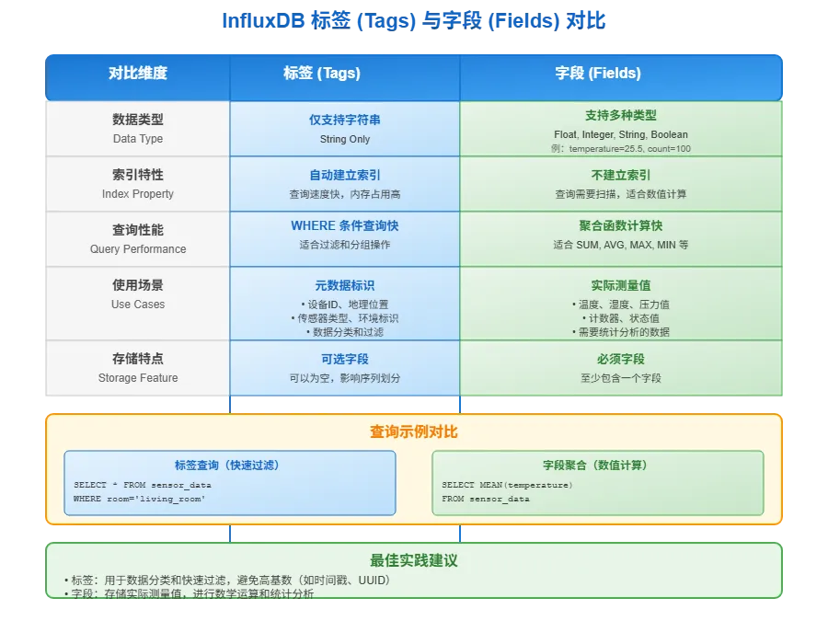The width and height of the screenshot is (828, 644).
Task: Click the 字段聚合 SELECT MEAN code box
Action: pos(598,483)
